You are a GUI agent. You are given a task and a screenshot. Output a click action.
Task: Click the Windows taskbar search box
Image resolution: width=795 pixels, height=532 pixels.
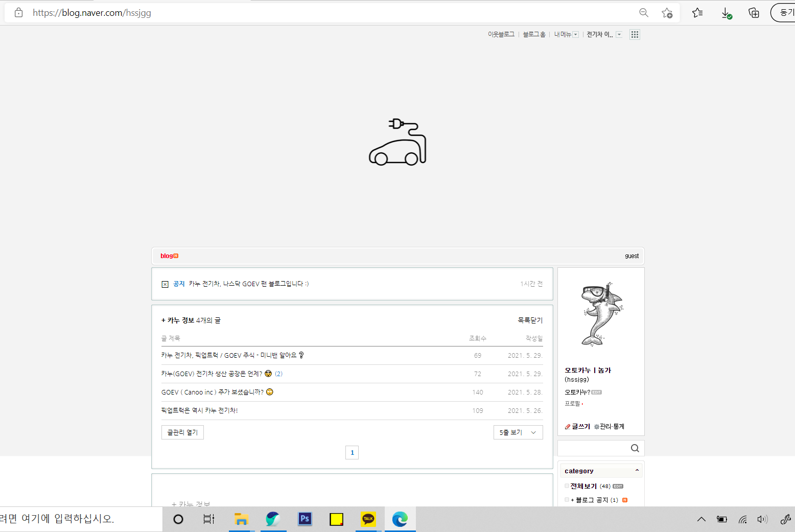click(81, 519)
